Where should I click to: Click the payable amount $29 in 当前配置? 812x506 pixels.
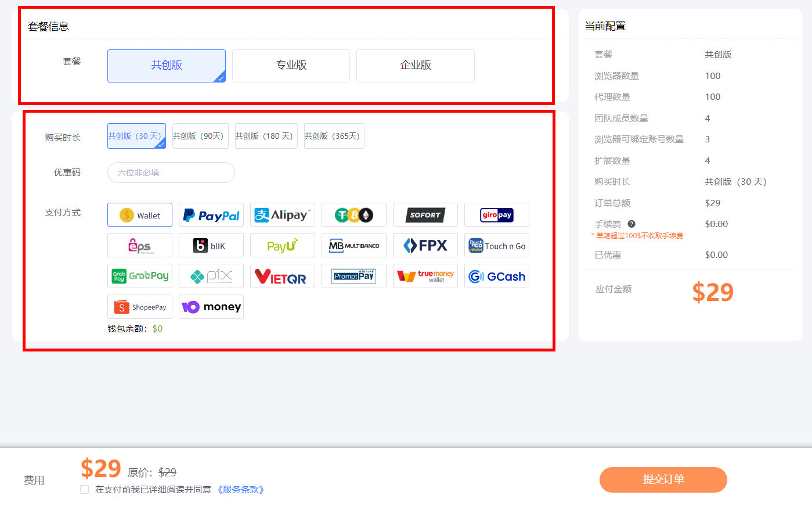713,292
